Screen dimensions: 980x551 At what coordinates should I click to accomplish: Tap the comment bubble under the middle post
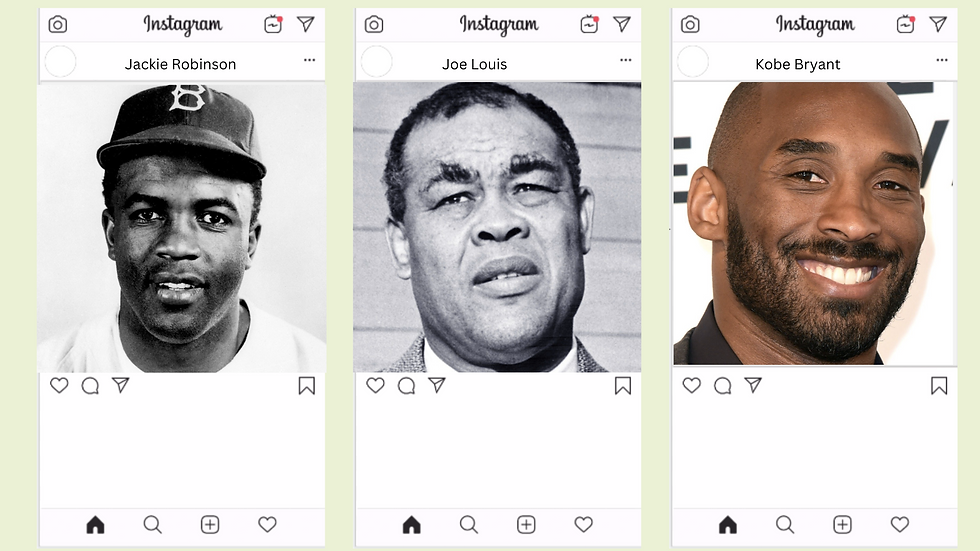[x=406, y=386]
